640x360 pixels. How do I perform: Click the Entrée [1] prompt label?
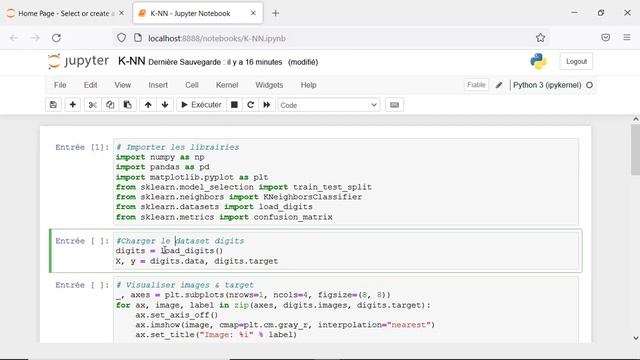pos(82,147)
